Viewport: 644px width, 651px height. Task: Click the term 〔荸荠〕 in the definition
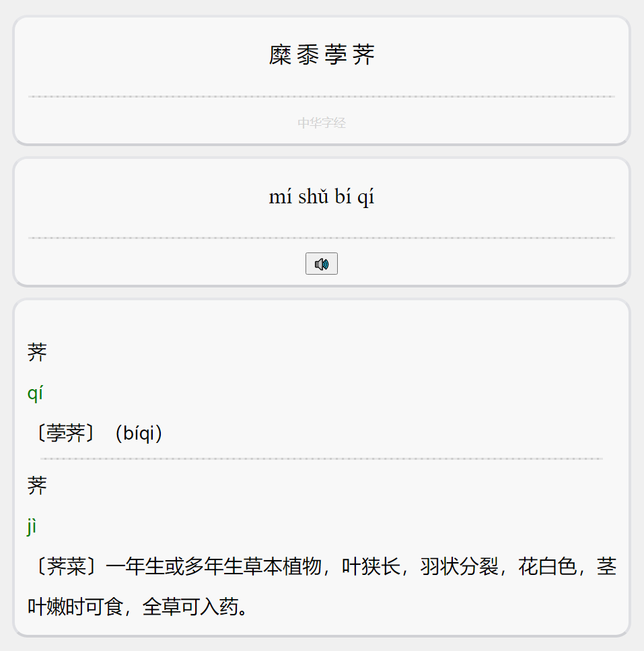[66, 433]
